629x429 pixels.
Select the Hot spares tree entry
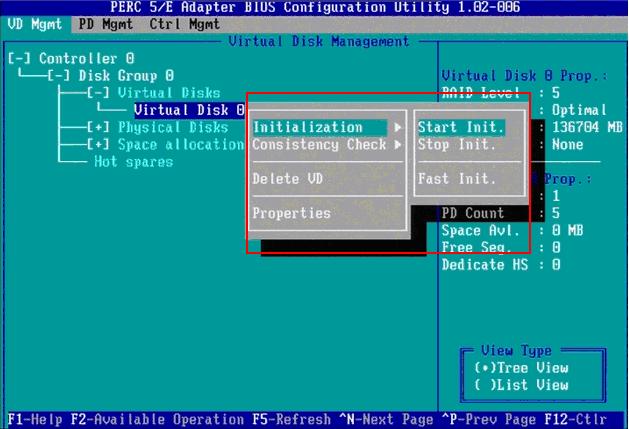[x=133, y=161]
